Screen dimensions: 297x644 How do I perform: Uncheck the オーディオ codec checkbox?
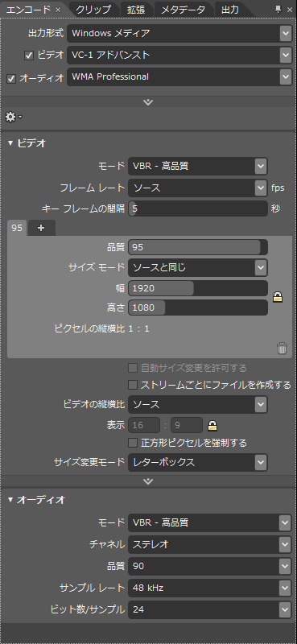tap(11, 78)
